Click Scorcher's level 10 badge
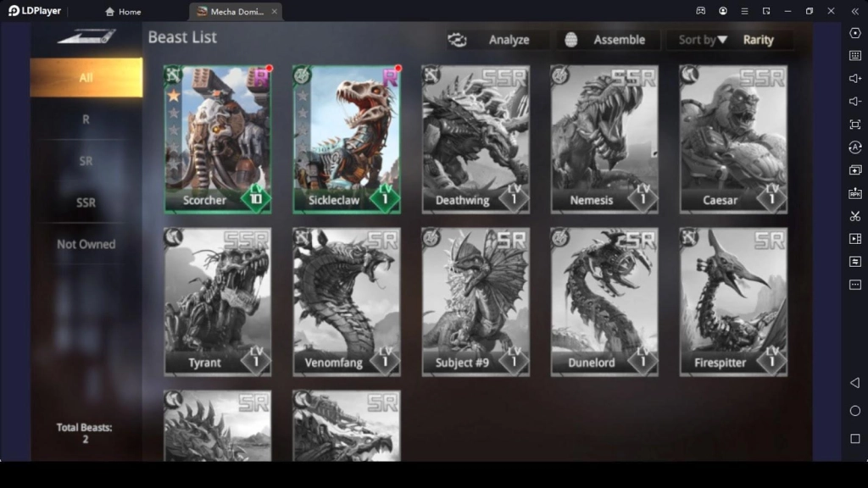Viewport: 868px width, 488px height. [x=256, y=197]
